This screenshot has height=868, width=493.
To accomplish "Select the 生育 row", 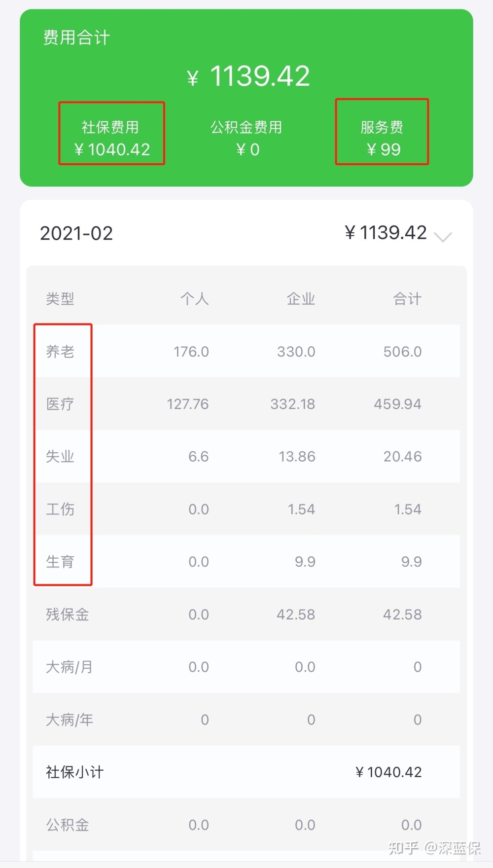I will [246, 561].
